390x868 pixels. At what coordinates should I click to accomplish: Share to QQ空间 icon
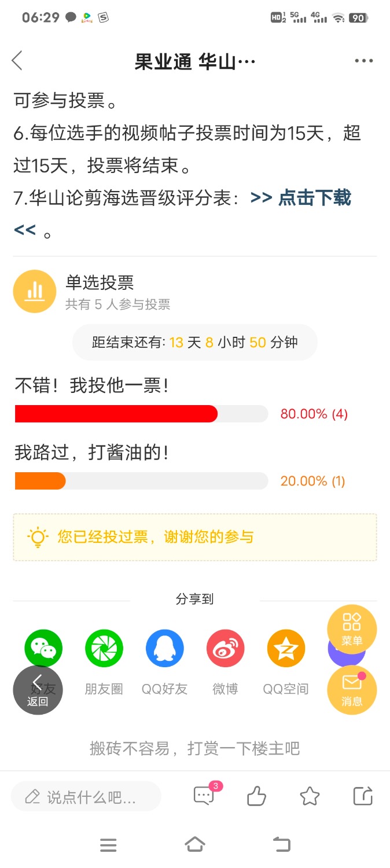point(286,649)
